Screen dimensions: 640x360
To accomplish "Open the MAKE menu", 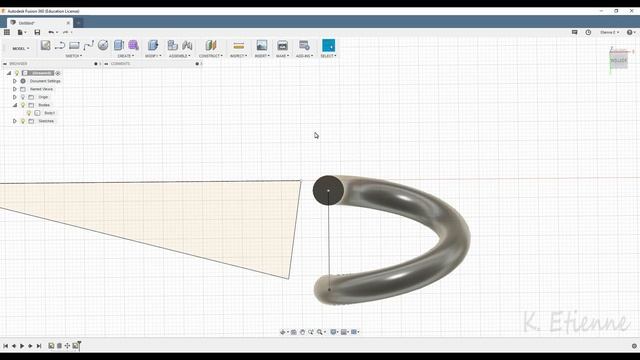I will pos(282,56).
